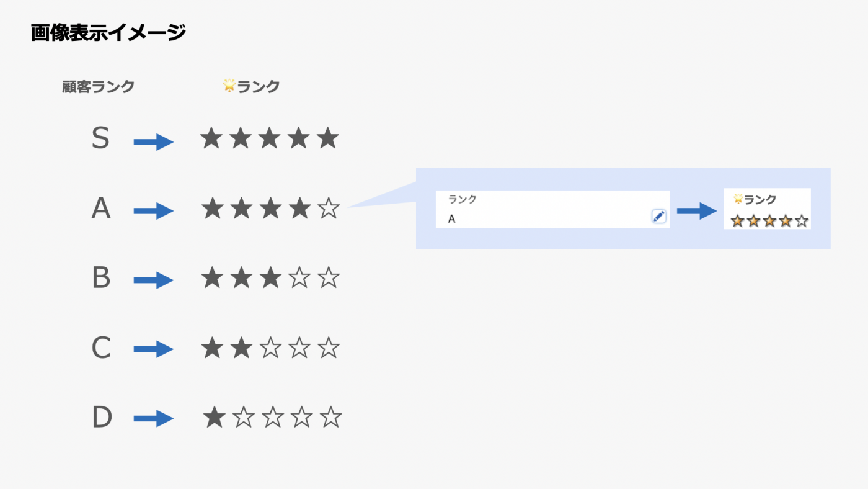Screen dimensions: 868x489
Task: Click the gold star rating in callout
Action: pos(770,220)
